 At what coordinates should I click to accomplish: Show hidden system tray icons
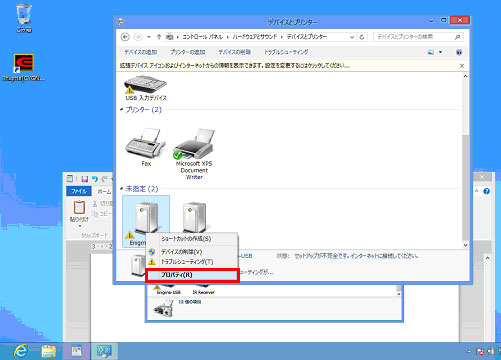(x=469, y=352)
